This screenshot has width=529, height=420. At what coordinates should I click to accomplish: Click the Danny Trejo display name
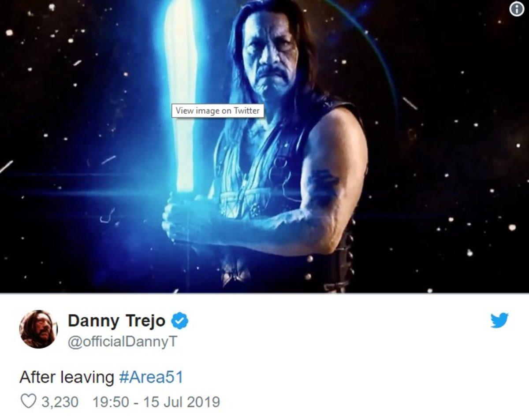point(117,321)
